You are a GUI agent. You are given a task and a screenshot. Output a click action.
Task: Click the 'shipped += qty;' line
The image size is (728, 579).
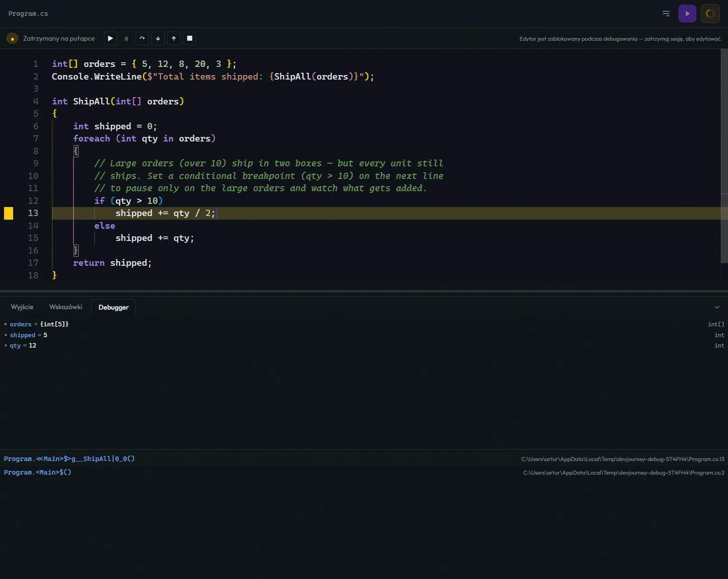coord(155,238)
